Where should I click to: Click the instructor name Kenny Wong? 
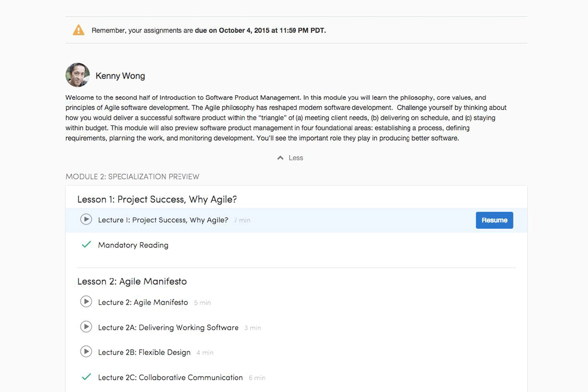tap(120, 76)
